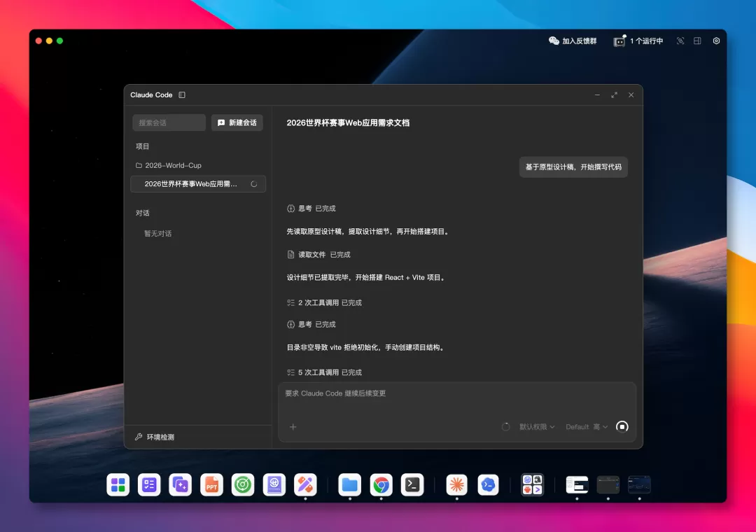756x532 pixels.
Task: Click the screen capture icon in top bar
Action: (x=680, y=41)
